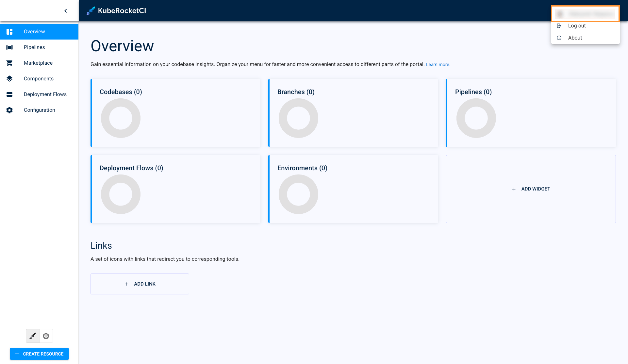Click the Components layers icon

(9, 79)
